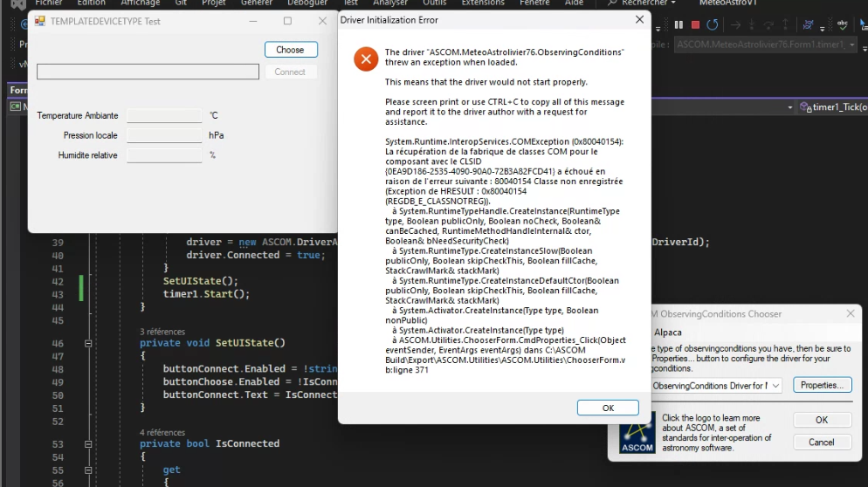Restart the debug session with the circular arrow
The image size is (868, 487).
point(713,25)
